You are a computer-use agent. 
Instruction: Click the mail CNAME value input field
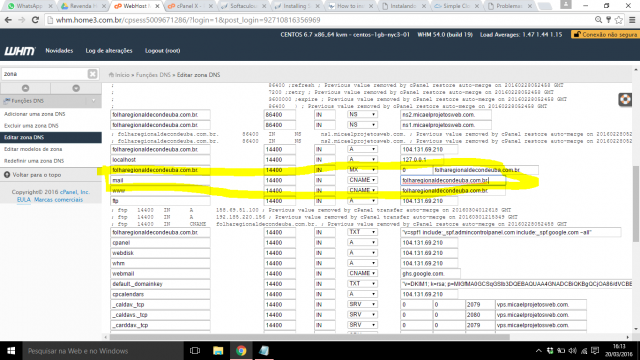[x=453, y=180]
